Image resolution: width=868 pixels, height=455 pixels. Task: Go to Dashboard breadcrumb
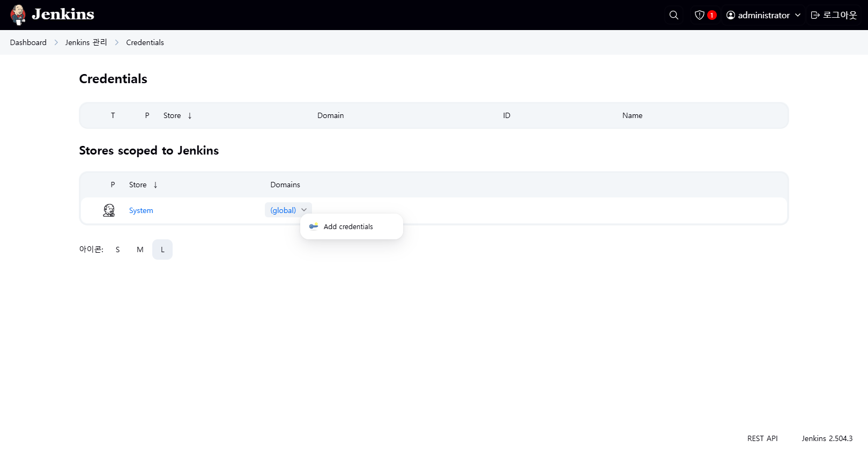[x=28, y=42]
